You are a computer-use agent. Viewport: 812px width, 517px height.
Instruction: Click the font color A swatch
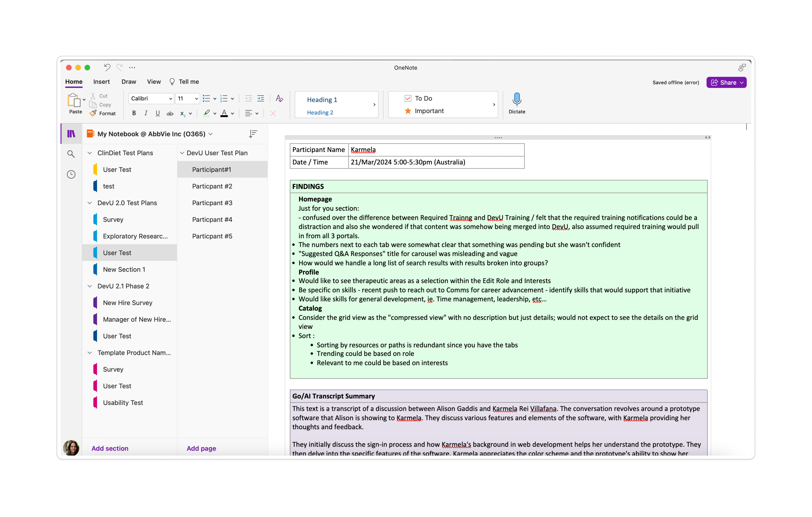pos(224,113)
